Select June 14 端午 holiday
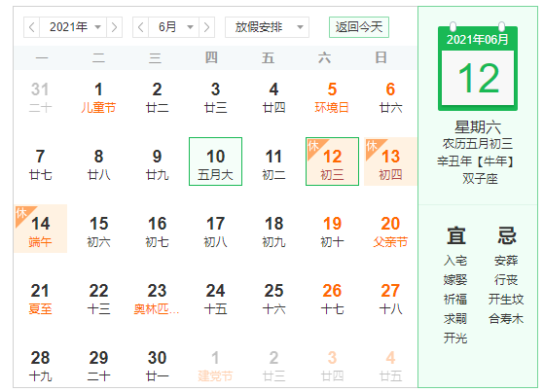This screenshot has height=392, width=544. click(41, 229)
